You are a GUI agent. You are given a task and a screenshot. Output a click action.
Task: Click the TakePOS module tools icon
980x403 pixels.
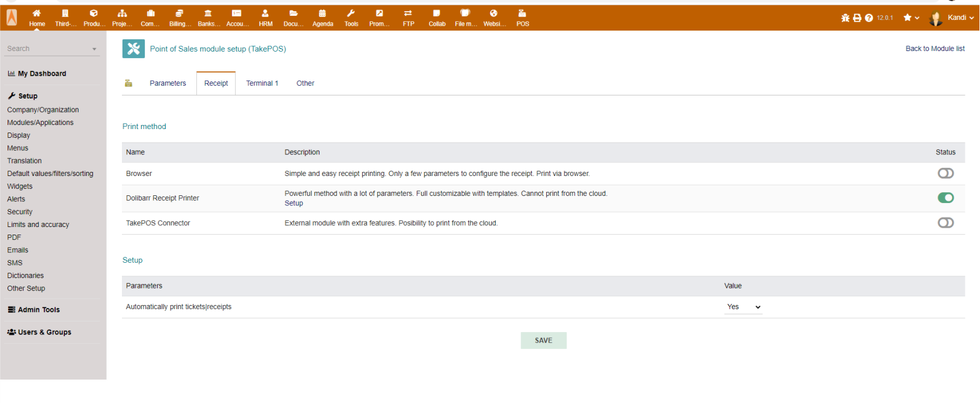pos(134,49)
